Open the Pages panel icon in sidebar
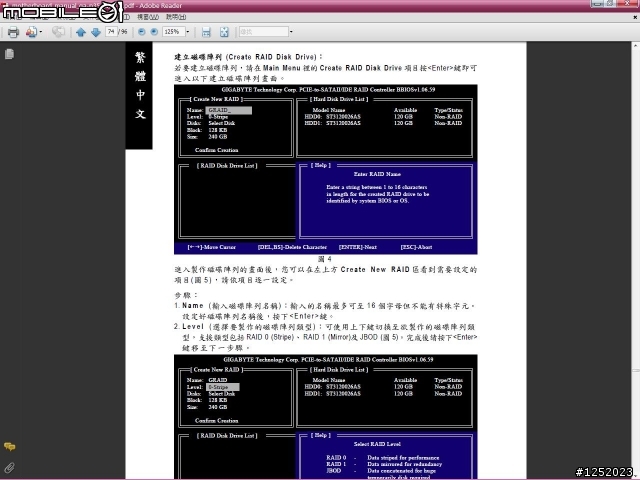The width and height of the screenshot is (640, 480). [9, 54]
